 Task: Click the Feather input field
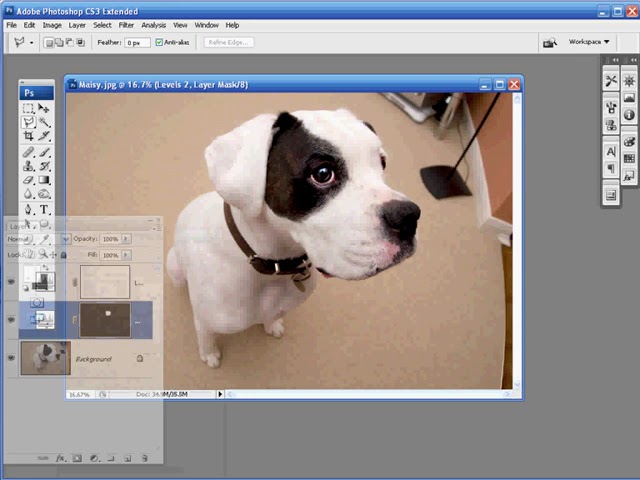pos(137,42)
